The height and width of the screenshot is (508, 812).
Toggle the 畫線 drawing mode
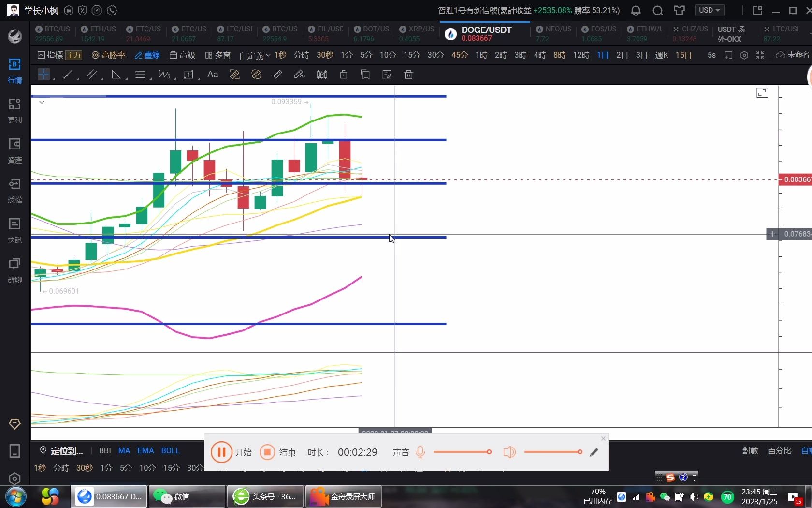tap(147, 55)
